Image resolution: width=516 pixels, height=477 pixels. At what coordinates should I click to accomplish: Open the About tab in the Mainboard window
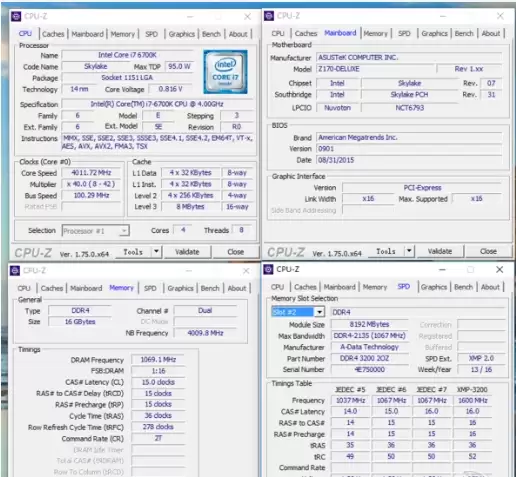click(x=490, y=33)
